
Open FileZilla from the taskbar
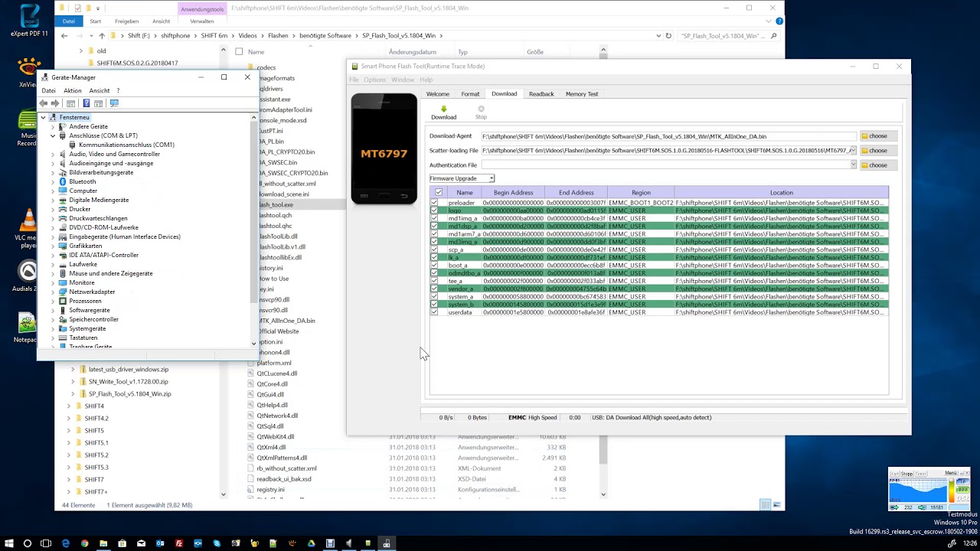179,543
